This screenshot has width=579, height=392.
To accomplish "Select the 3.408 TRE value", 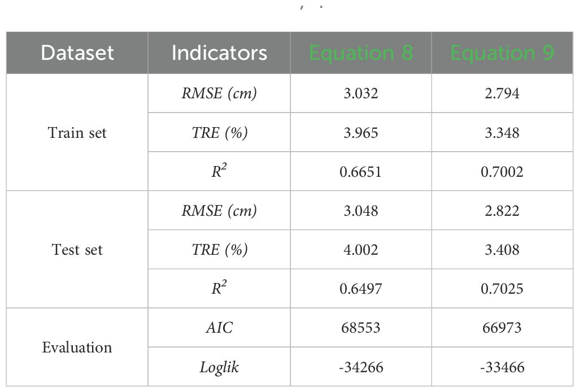I will (x=502, y=250).
